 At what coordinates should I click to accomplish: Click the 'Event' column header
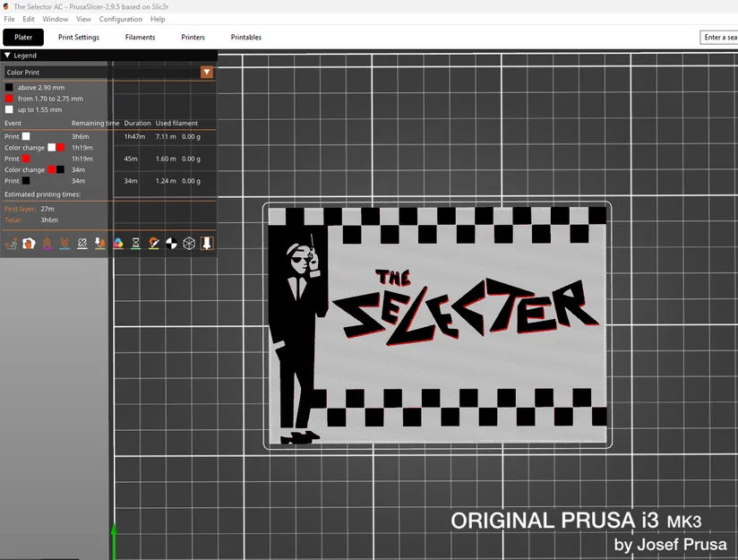click(x=13, y=124)
